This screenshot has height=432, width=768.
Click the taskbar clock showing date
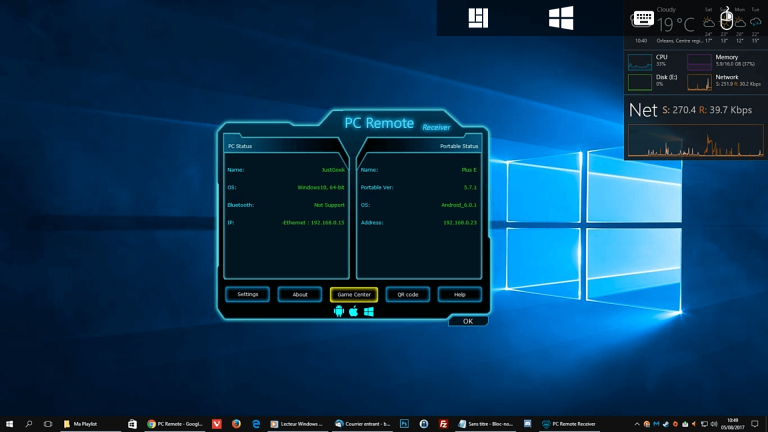732,424
